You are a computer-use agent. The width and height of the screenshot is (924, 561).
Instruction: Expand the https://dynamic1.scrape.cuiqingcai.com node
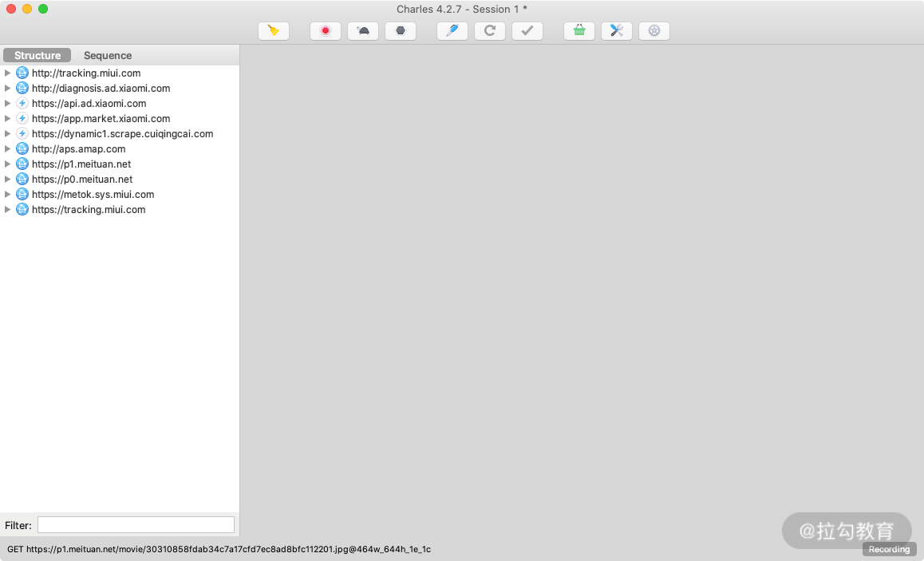click(x=8, y=134)
